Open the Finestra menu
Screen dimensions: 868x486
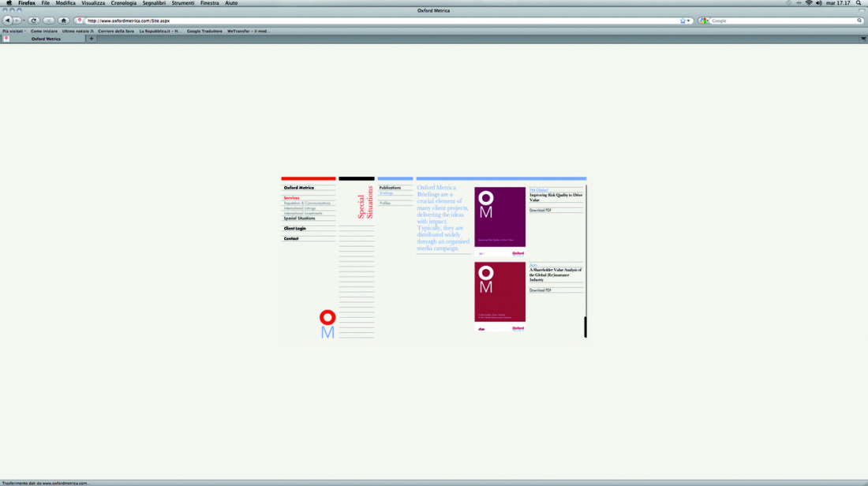pos(209,3)
